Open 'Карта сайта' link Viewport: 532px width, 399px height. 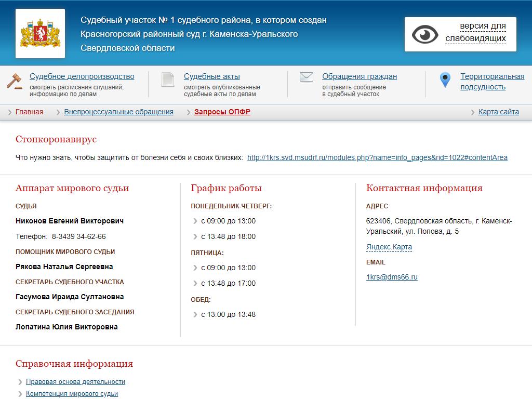(x=498, y=112)
